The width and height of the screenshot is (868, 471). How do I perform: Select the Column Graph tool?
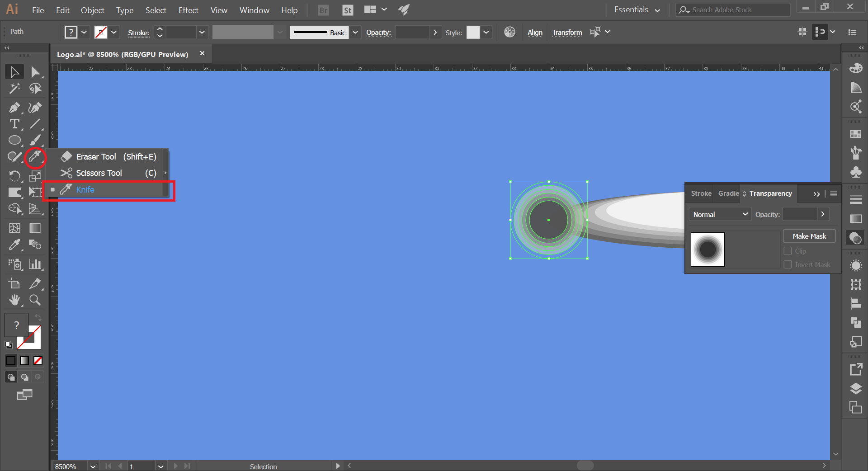click(x=35, y=264)
